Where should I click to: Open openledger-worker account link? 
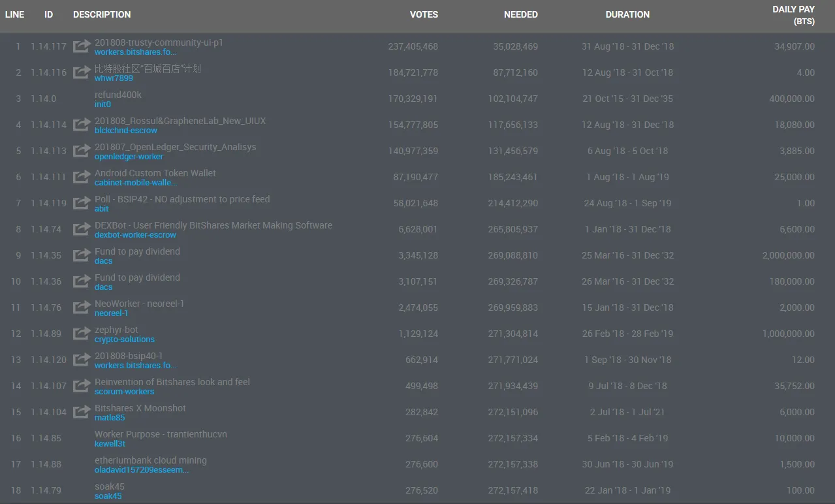[x=129, y=157]
